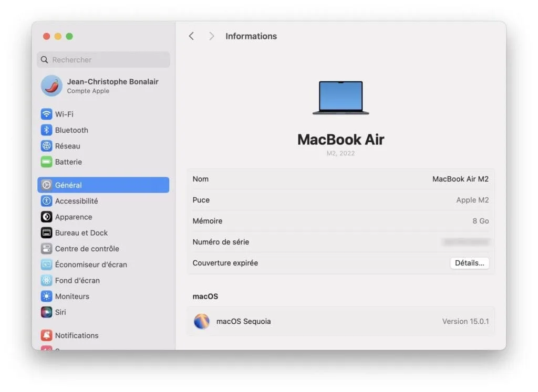The image size is (538, 392).
Task: Click the green full-screen button
Action: coord(69,36)
